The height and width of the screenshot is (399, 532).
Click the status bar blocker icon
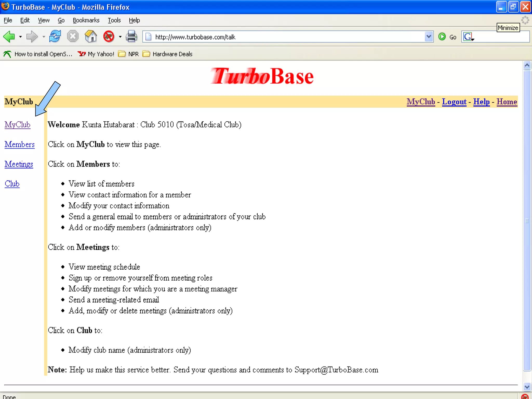(525, 396)
